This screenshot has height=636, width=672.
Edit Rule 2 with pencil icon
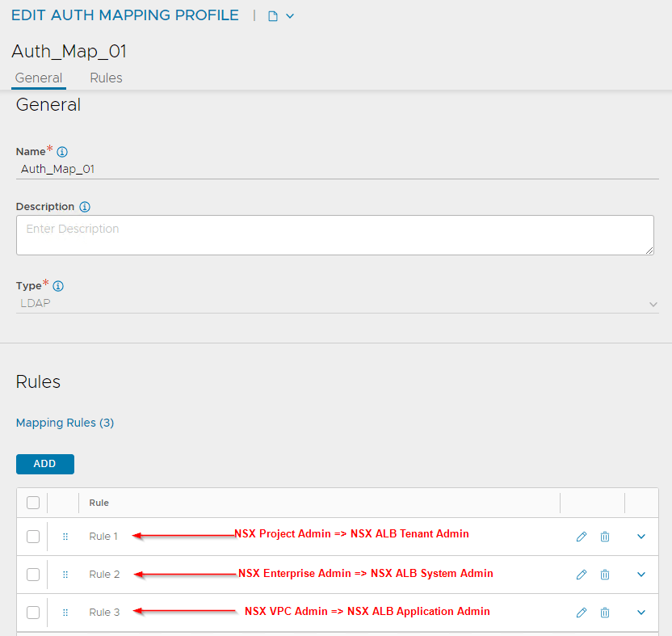582,575
